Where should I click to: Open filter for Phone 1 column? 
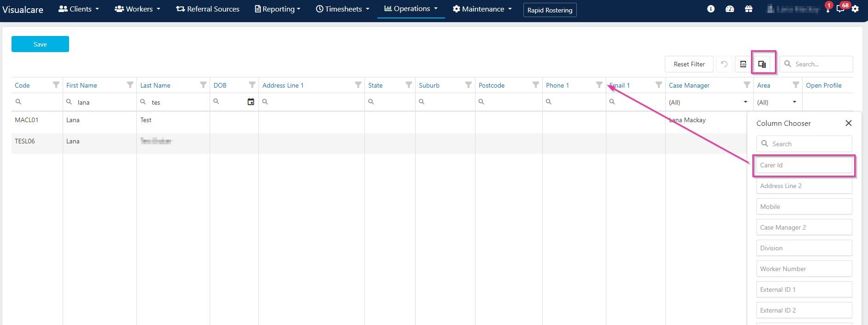599,85
